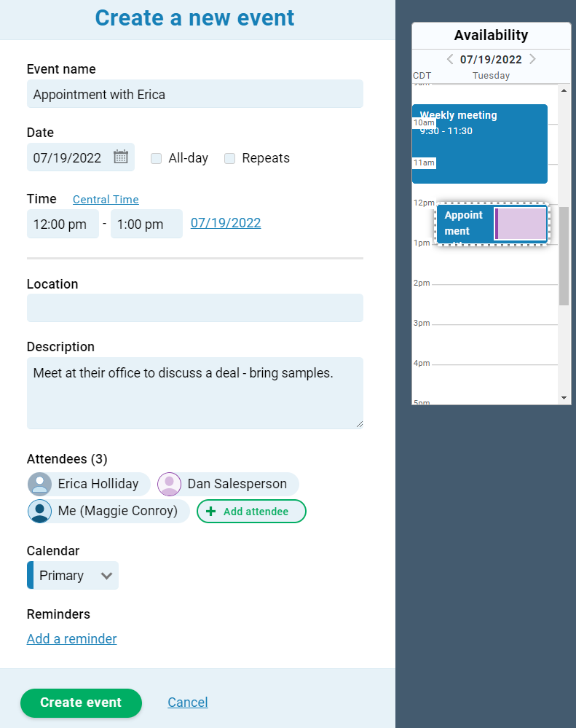
Task: Open the date picker calendar icon
Action: tap(121, 157)
